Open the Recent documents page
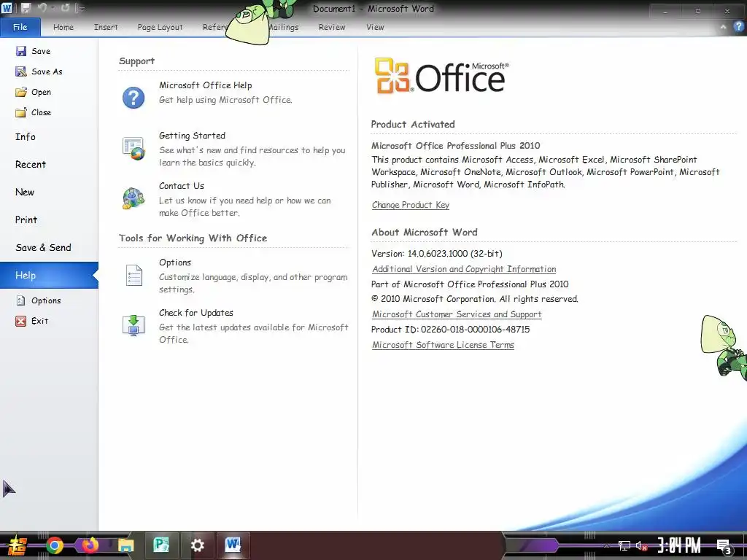This screenshot has width=747, height=560. tap(31, 165)
